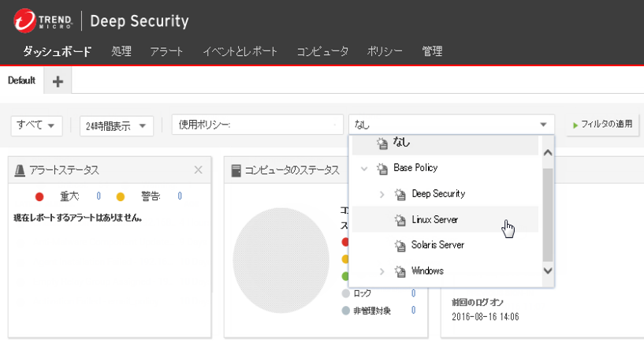Click the Solaris Server policy icon
The height and width of the screenshot is (343, 644).
click(400, 245)
